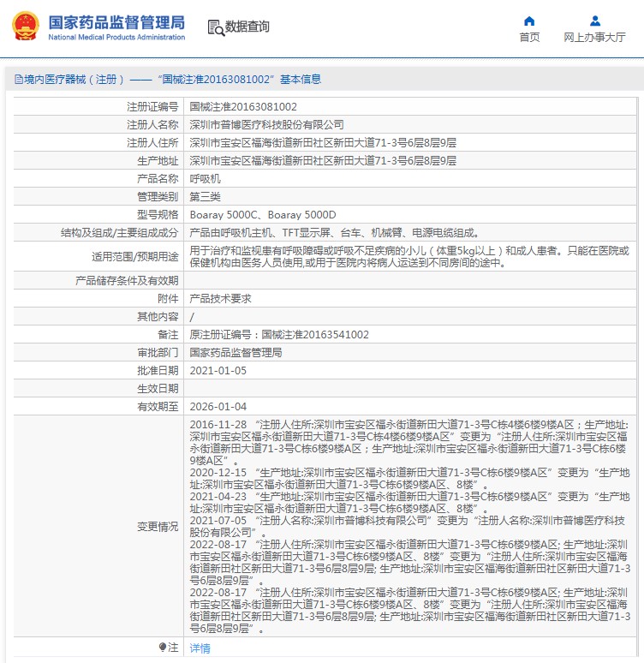
Task: Click the 审批部门 value 国家药品监督管理局
Action: click(236, 352)
